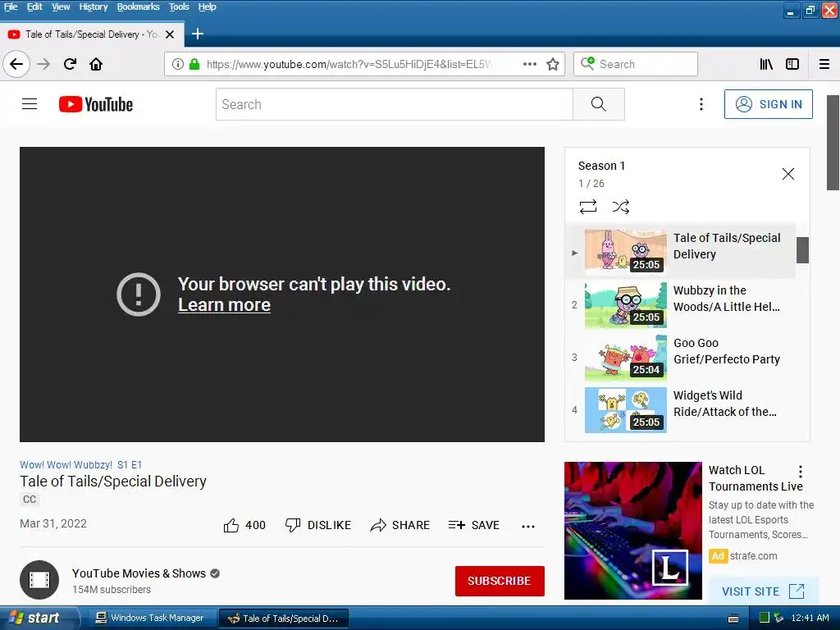Screen dimensions: 840x630
Task: Go back with the browser back arrow
Action: coord(16,64)
